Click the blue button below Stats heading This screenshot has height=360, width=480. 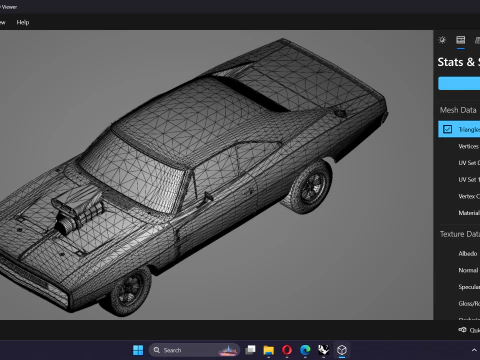(459, 83)
